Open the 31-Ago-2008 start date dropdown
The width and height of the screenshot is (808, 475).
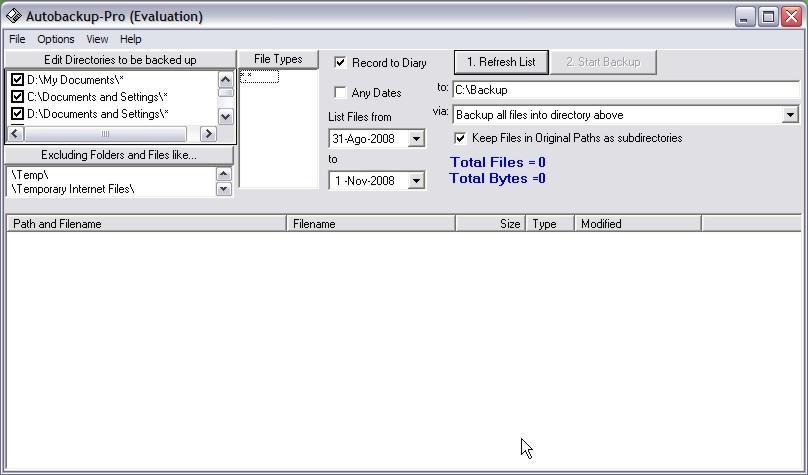coord(416,139)
